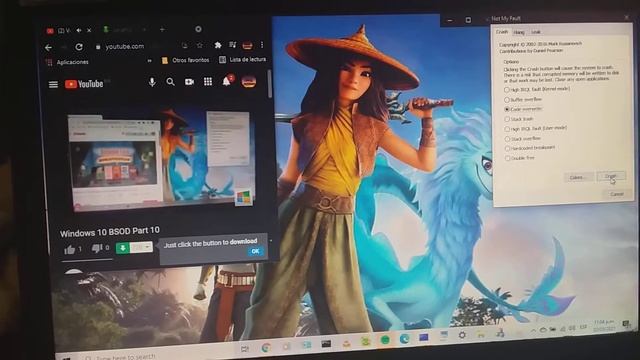Click the YouTube create video camera icon
This screenshot has width=640, height=360.
point(189,82)
